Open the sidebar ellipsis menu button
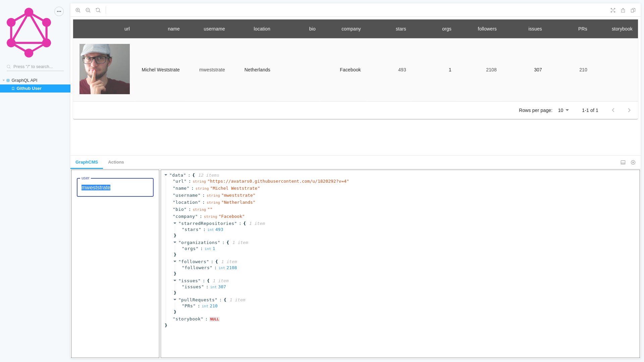 (59, 11)
